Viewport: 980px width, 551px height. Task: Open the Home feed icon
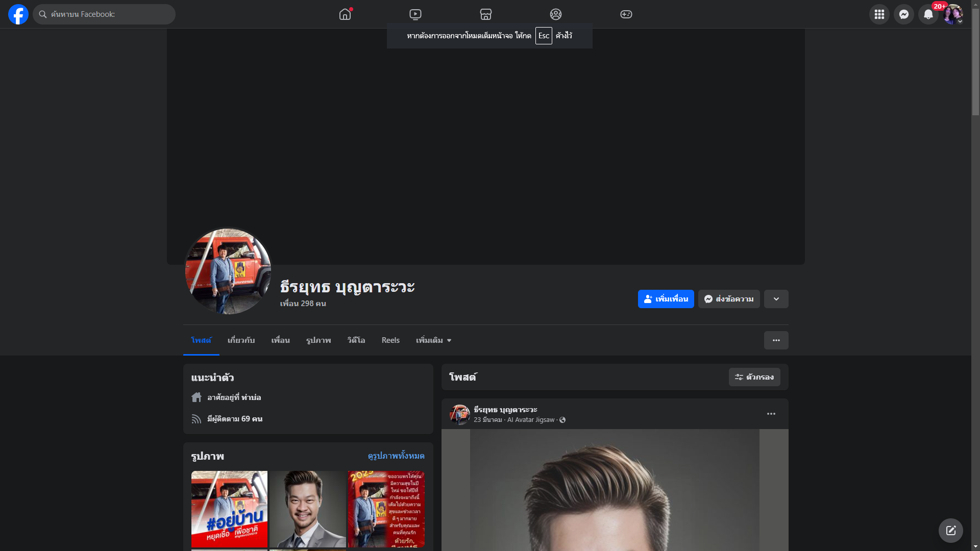345,14
